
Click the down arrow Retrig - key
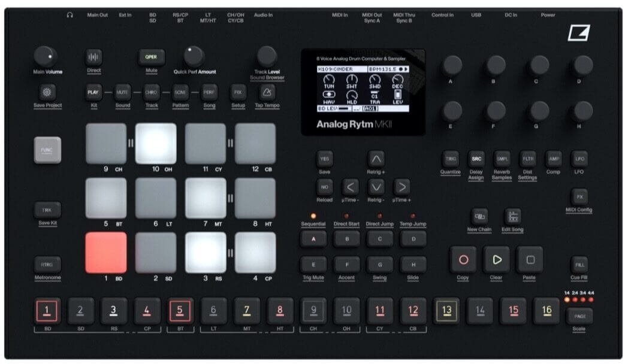376,187
